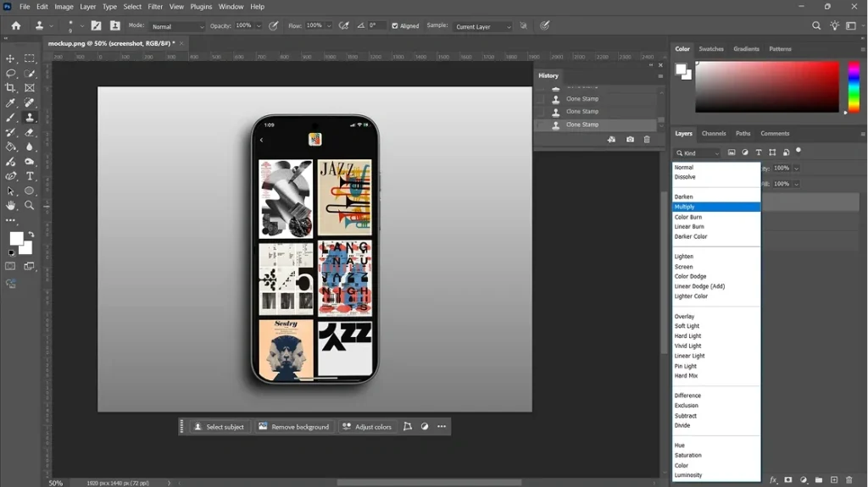Viewport: 868px width, 487px height.
Task: Select the Hand tool
Action: [x=10, y=205]
